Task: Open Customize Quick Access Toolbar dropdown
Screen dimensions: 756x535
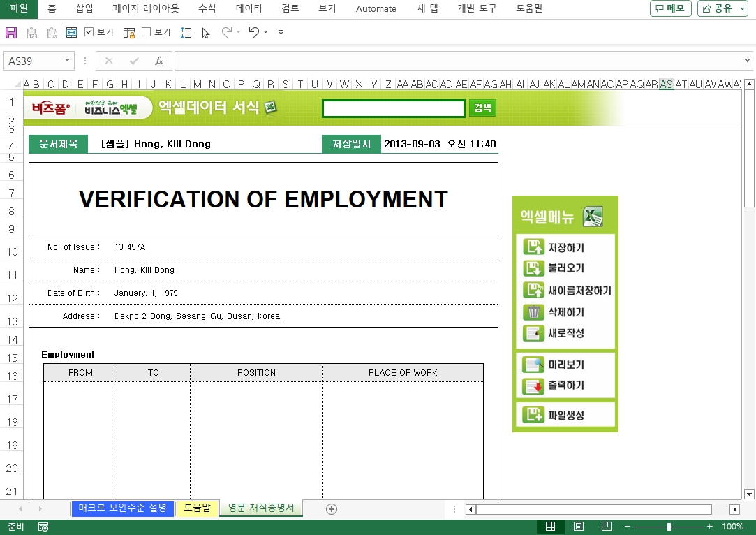Action: click(281, 32)
